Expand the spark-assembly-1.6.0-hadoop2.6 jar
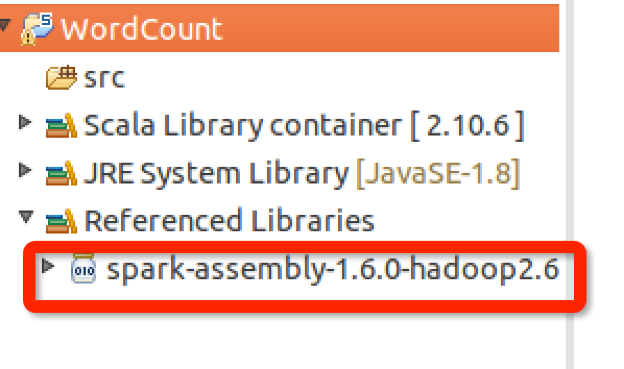The image size is (624, 369). point(48,266)
